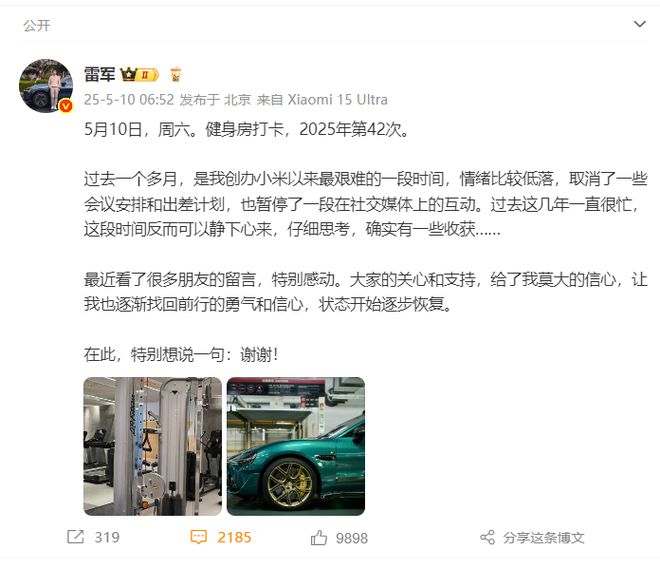The image size is (660, 569).
Task: Click the 发布于 北京 location text
Action: 215,100
